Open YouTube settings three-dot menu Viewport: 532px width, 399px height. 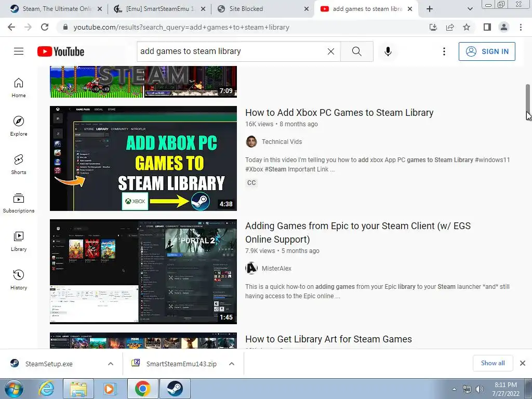pyautogui.click(x=444, y=51)
